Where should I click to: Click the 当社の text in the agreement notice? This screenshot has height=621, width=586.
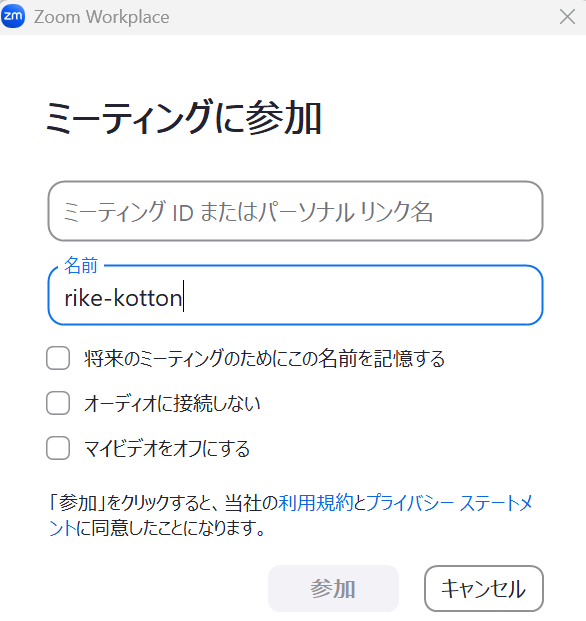(251, 503)
